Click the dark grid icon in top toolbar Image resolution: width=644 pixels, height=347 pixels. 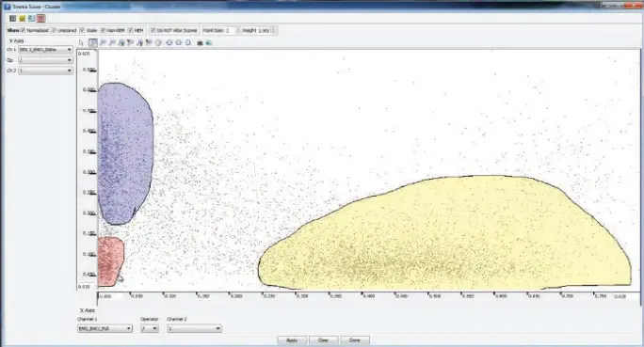[13, 19]
